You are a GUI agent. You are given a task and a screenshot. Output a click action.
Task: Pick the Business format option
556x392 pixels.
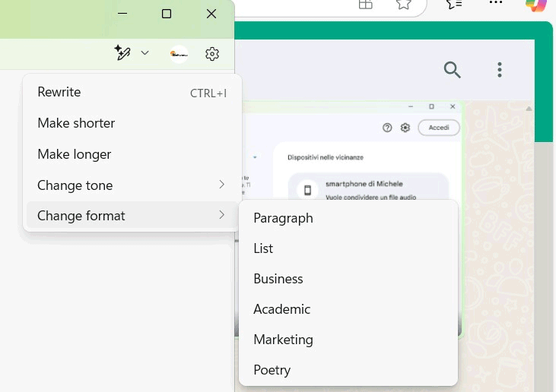pyautogui.click(x=278, y=279)
